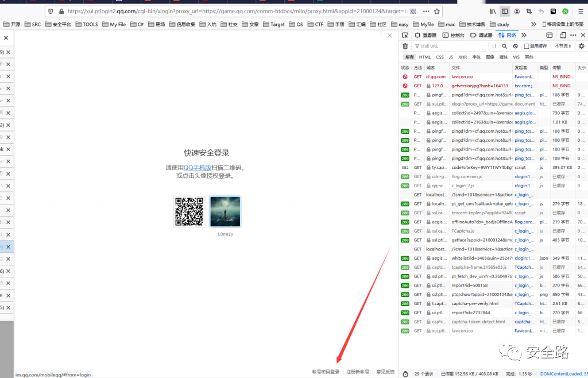Open responsive design mode in DevTools
This screenshot has width=588, height=378.
click(563, 35)
